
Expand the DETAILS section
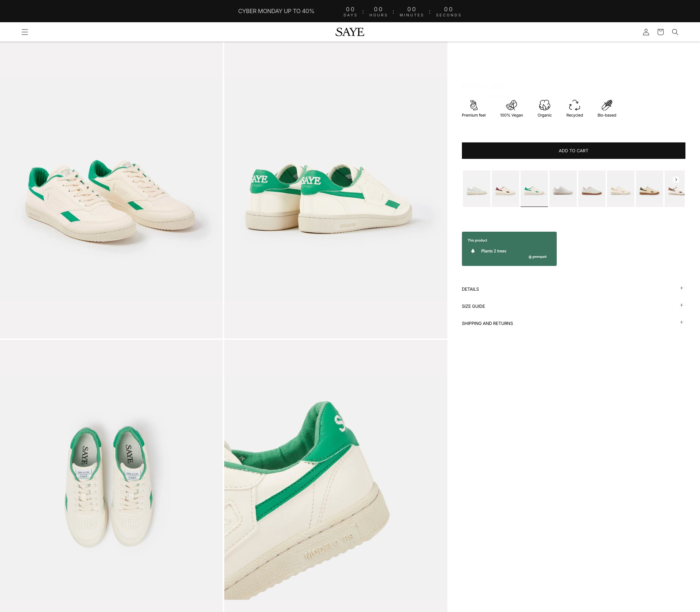click(573, 289)
